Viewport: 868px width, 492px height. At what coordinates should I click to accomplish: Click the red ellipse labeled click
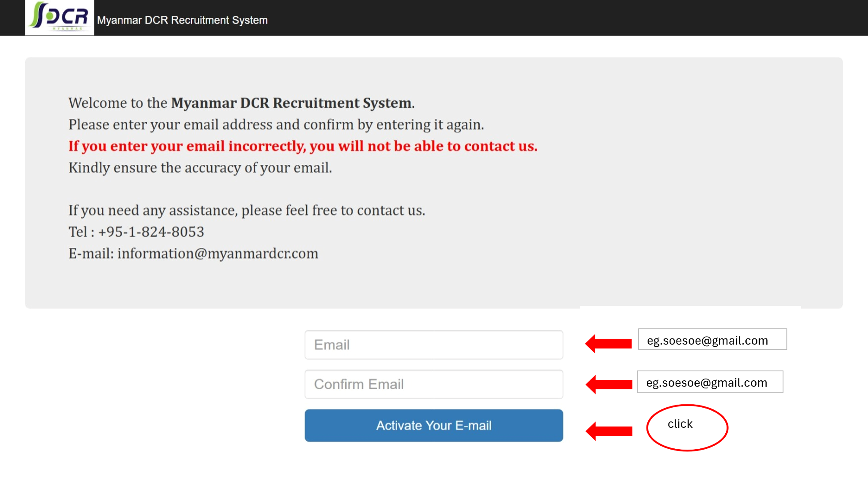pos(687,427)
